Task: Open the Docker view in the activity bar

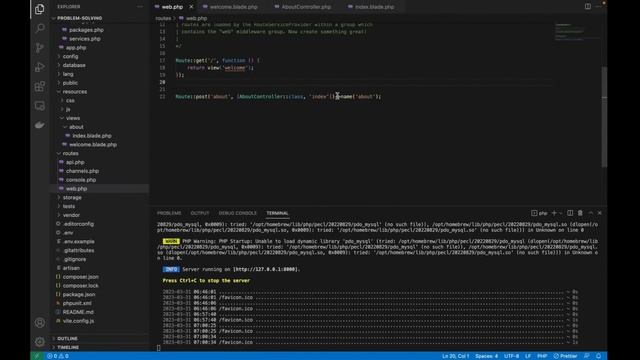Action: tap(40, 125)
